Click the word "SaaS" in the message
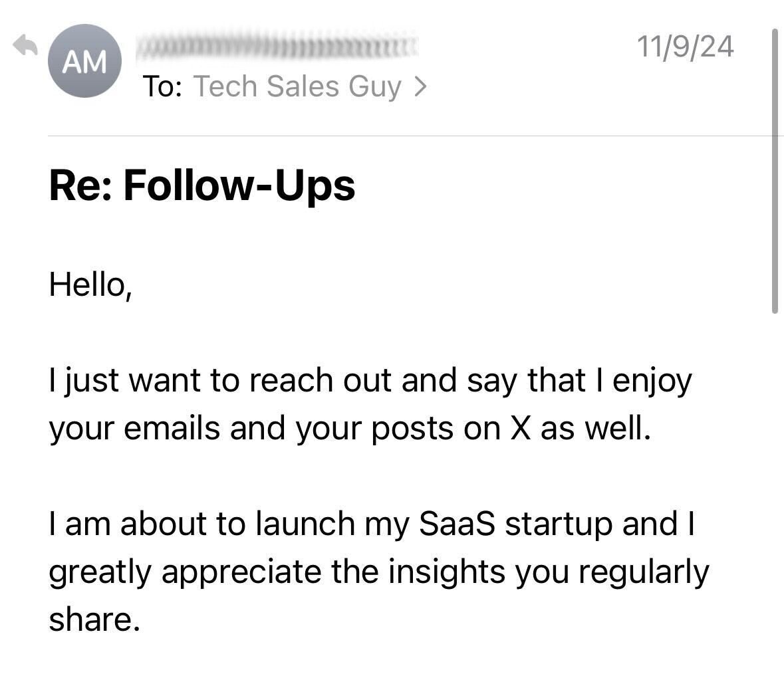Viewport: 784px width, 674px height. coord(457,524)
